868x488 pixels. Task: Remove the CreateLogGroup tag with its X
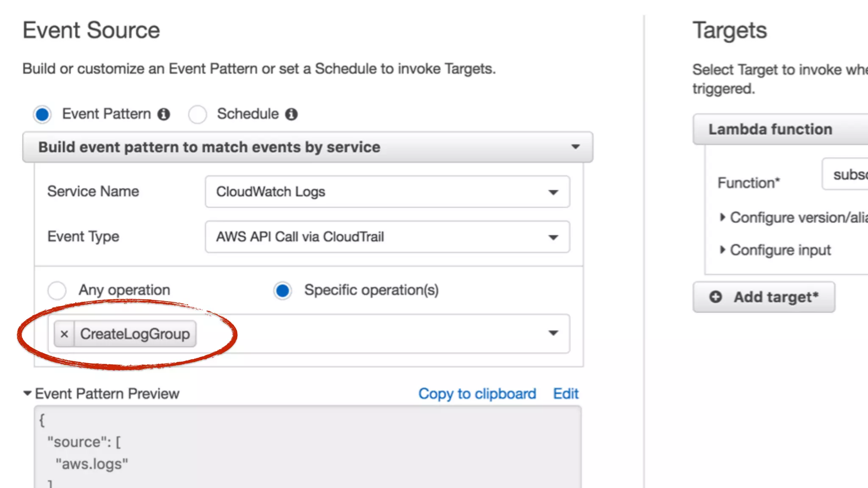(x=64, y=334)
